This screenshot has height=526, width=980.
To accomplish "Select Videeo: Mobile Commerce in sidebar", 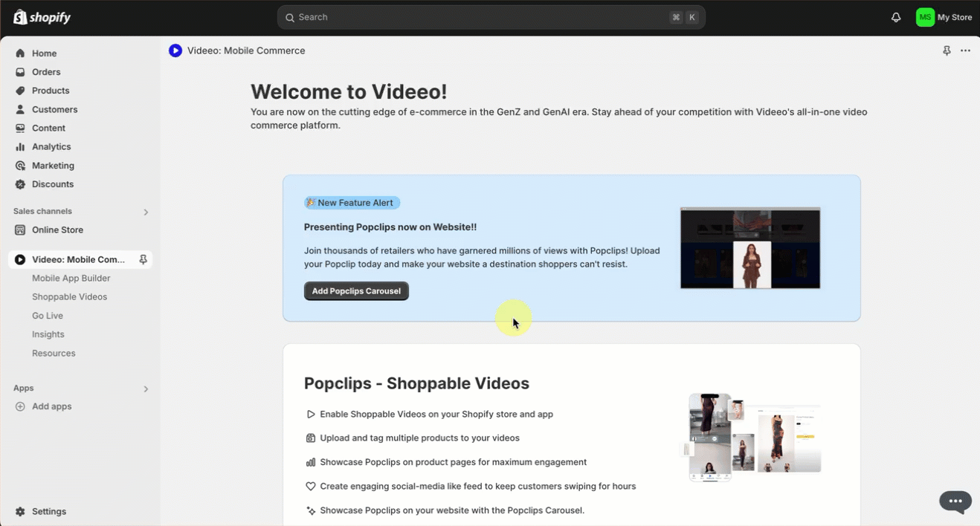I will click(x=79, y=259).
